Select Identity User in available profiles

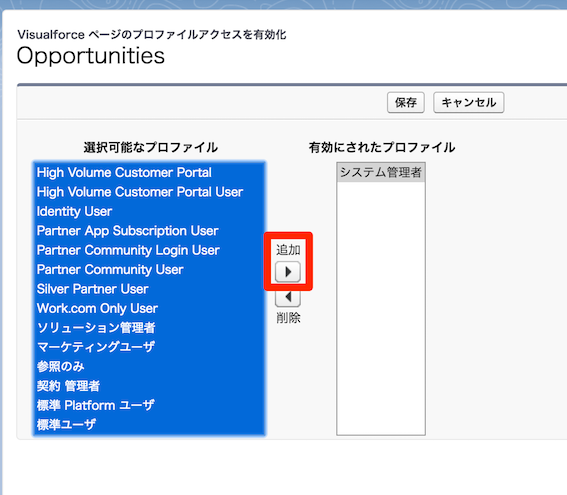tap(149, 211)
